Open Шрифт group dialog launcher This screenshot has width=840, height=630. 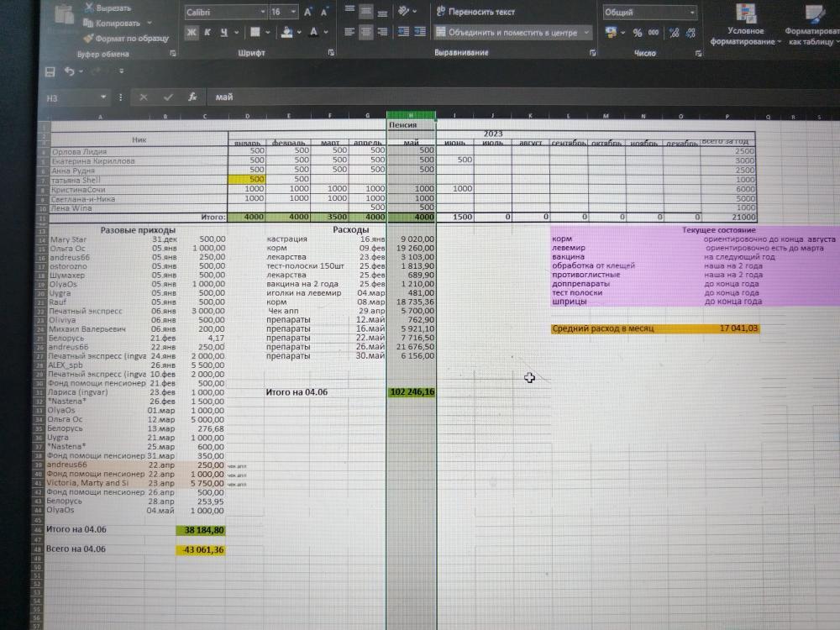pos(331,52)
